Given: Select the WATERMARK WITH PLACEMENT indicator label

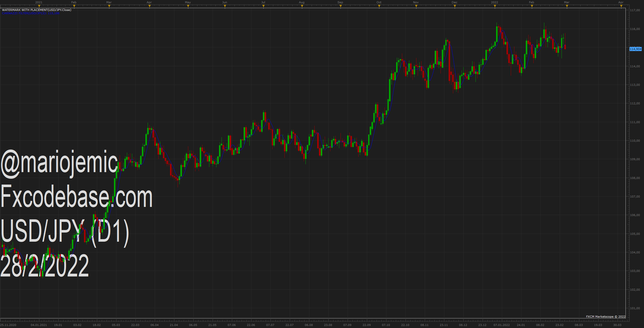Looking at the screenshot, I should point(37,10).
